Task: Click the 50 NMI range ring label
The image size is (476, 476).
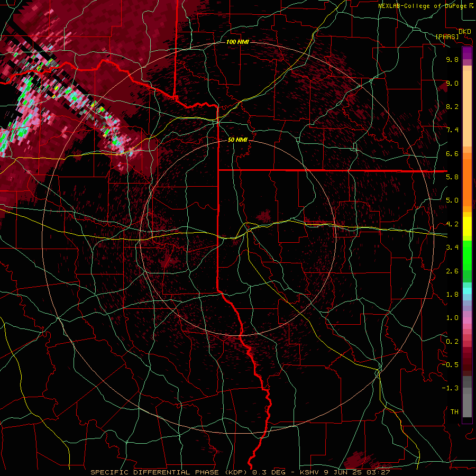Action: click(x=237, y=140)
